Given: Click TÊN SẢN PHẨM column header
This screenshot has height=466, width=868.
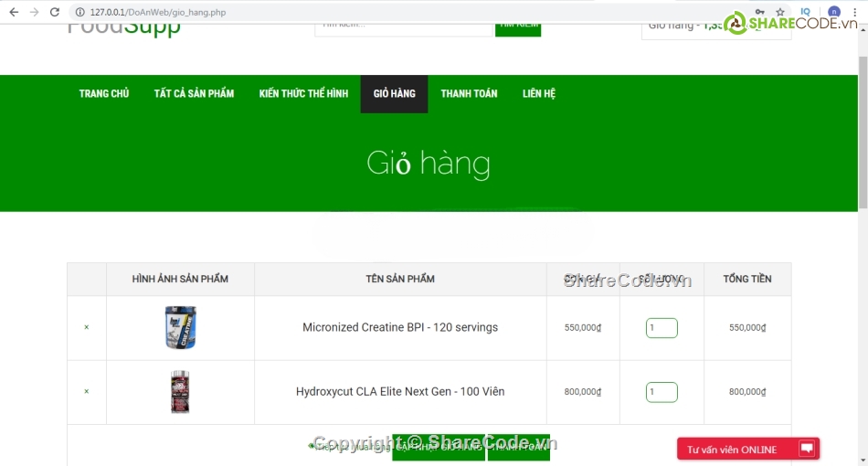Looking at the screenshot, I should pyautogui.click(x=400, y=279).
